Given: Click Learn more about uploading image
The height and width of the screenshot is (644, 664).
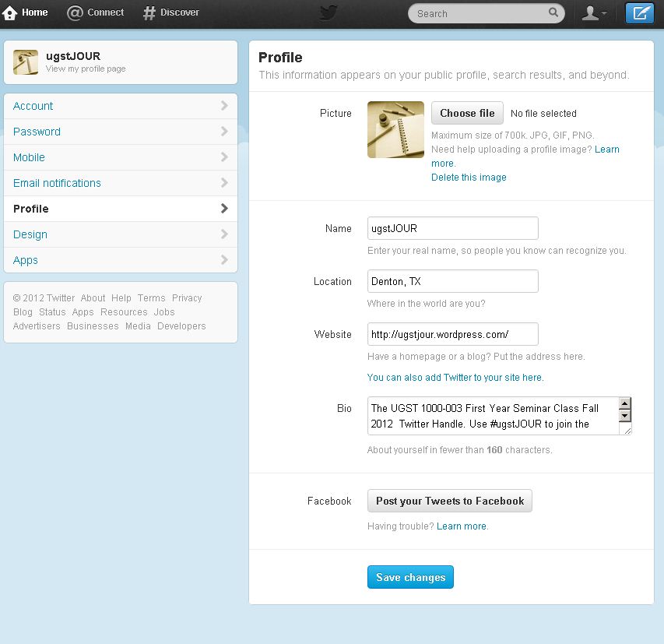Looking at the screenshot, I should point(606,150).
